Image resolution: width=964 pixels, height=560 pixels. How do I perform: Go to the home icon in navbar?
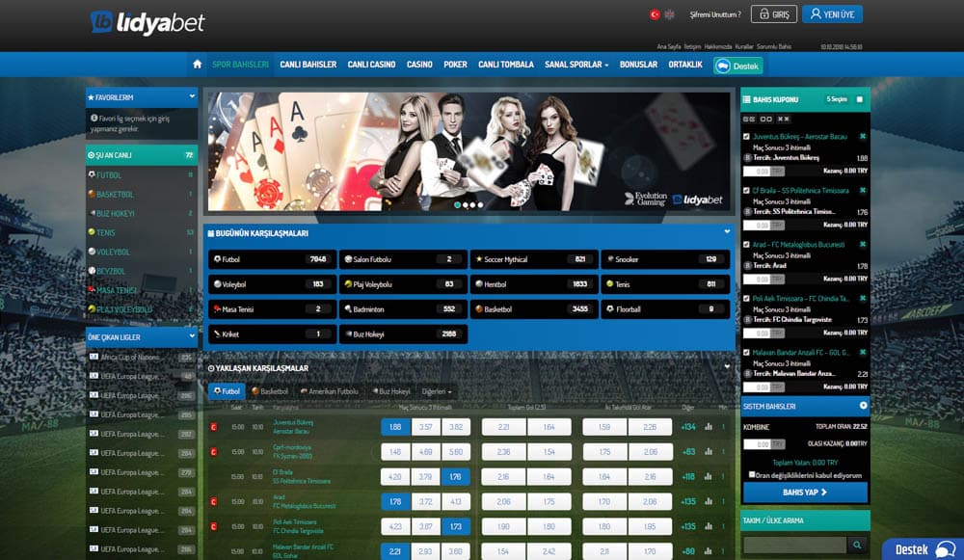coord(198,64)
